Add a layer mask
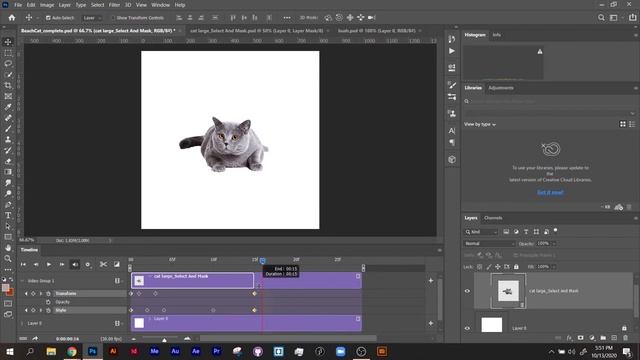The image size is (640, 360). [580, 338]
